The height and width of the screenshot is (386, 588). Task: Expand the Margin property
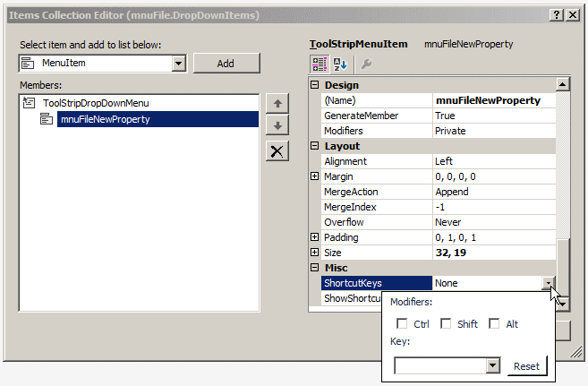coord(315,176)
